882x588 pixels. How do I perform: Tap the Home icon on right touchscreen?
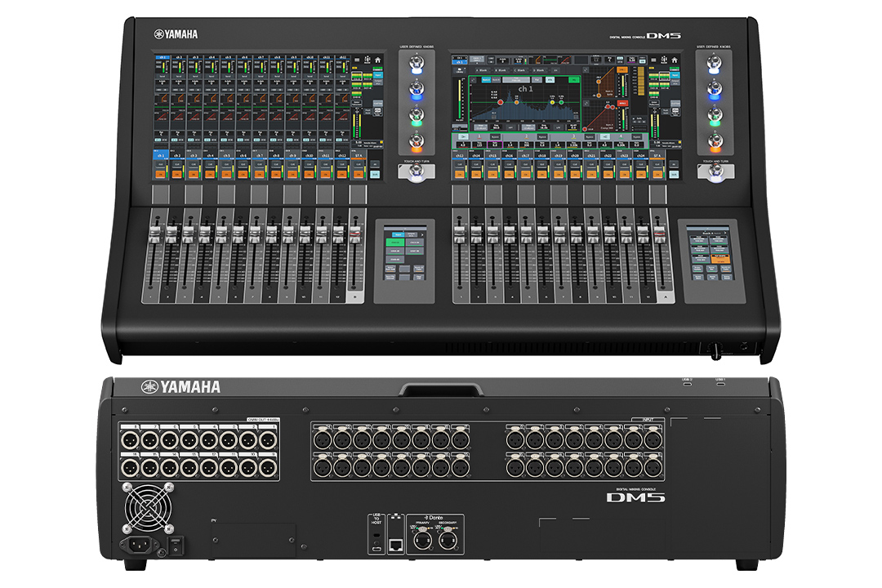point(675,60)
